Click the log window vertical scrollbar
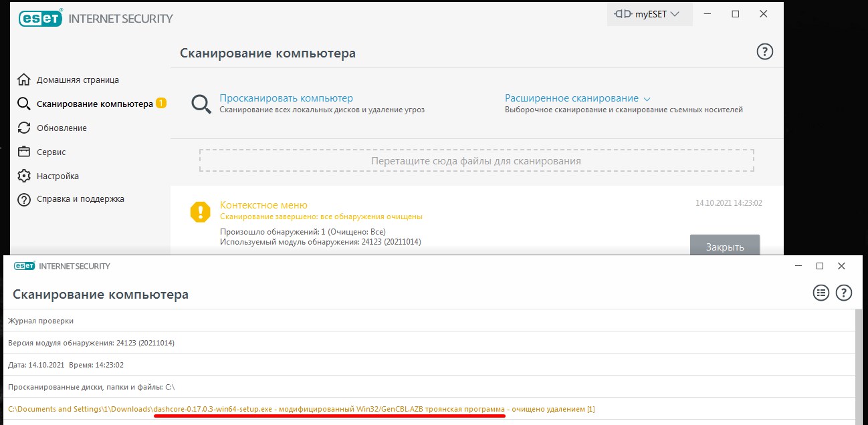The width and height of the screenshot is (868, 425). click(860, 367)
